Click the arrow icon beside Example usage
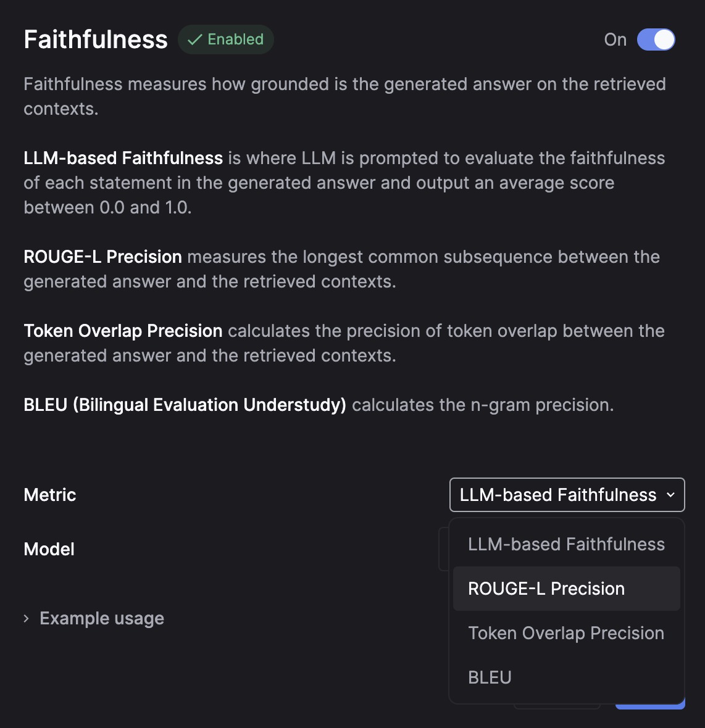Screen dimensions: 705x728 point(27,618)
